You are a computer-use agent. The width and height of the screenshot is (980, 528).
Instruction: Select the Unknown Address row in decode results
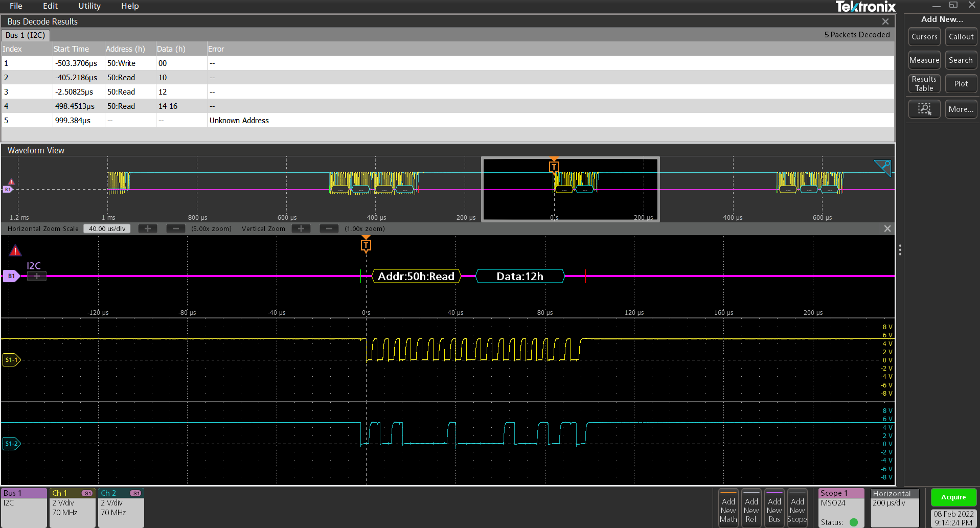[x=239, y=120]
